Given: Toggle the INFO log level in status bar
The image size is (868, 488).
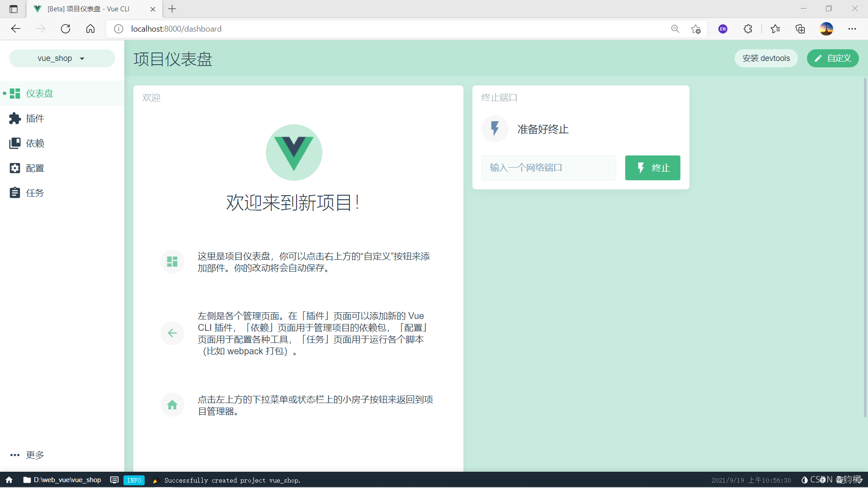Looking at the screenshot, I should [x=134, y=480].
